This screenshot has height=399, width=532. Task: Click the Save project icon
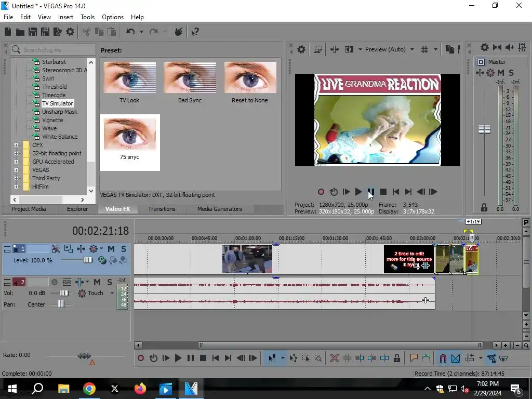tap(33, 32)
